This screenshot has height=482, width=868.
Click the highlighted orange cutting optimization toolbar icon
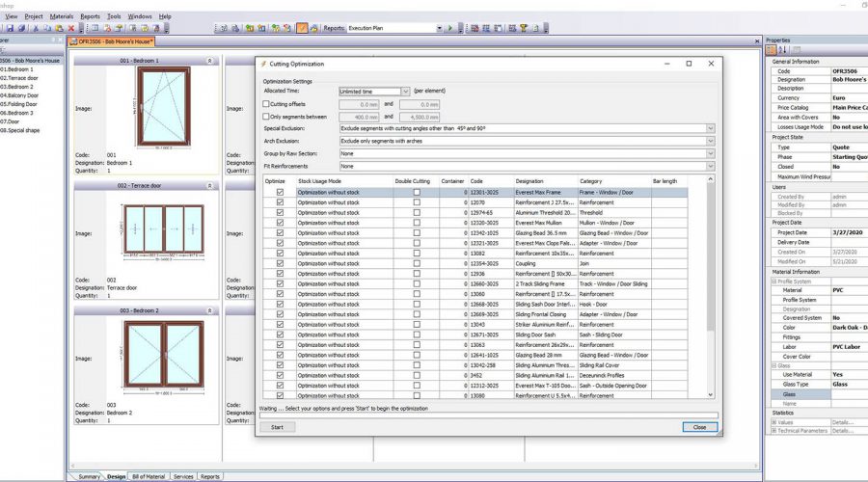[302, 28]
